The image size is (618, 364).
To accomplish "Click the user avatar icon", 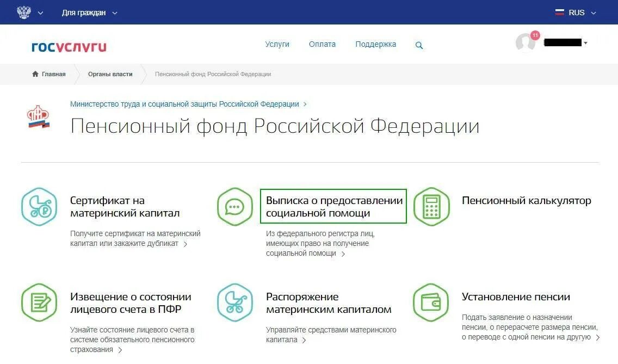I will pos(526,42).
